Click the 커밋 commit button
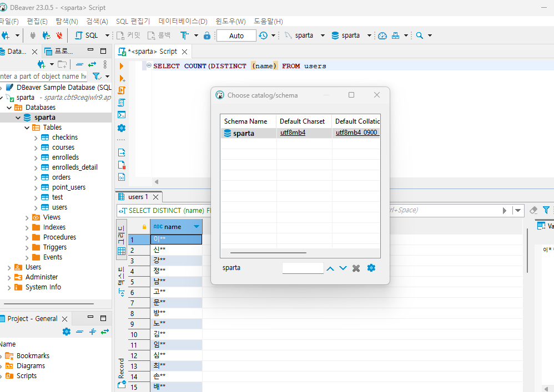The height and width of the screenshot is (392, 554). coord(129,35)
